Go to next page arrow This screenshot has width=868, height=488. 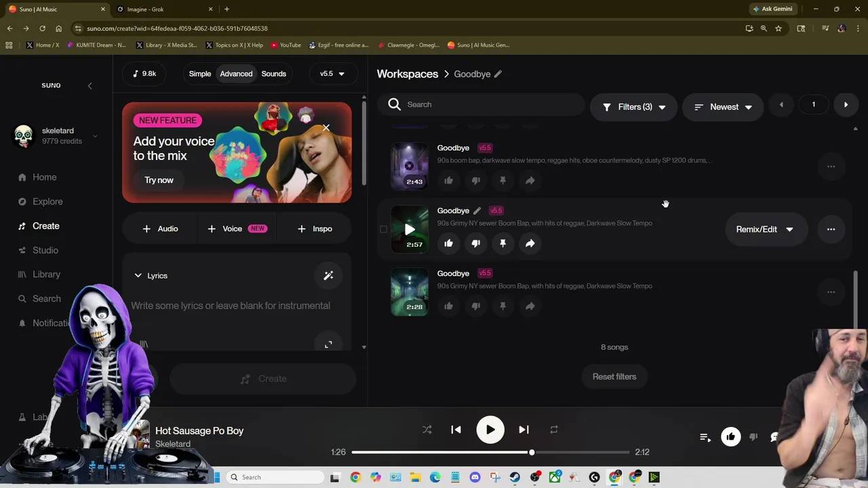(846, 105)
